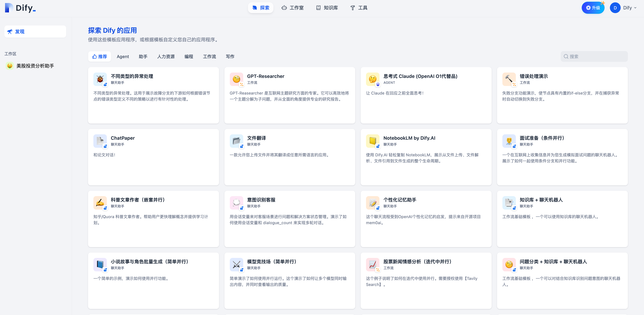Click document icon of 知识库 + 聊天机器人
This screenshot has height=315, width=644.
[509, 203]
